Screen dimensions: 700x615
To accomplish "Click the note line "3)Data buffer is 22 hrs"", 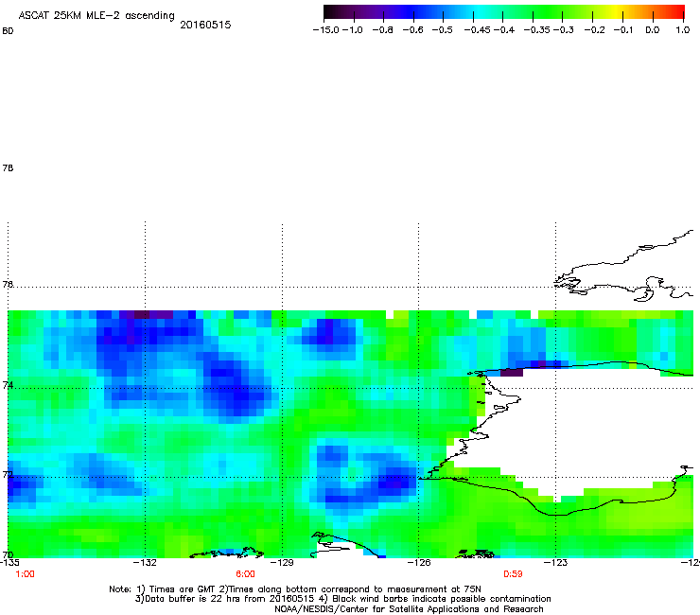I will tap(342, 599).
